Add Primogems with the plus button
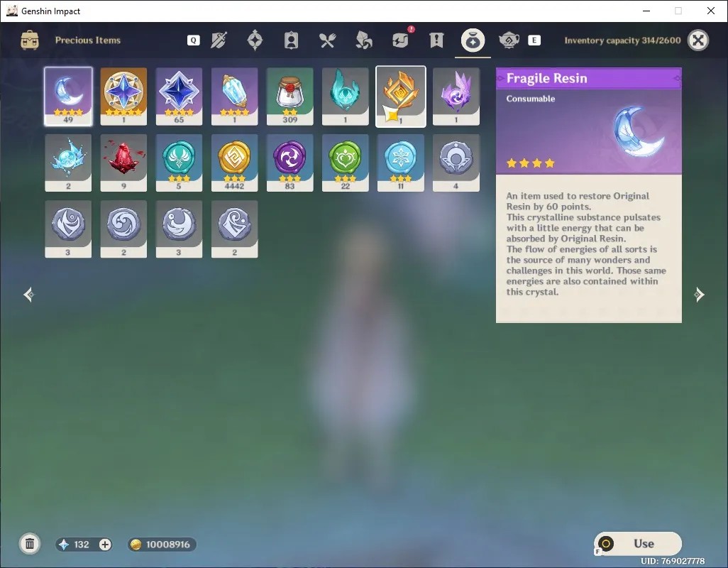This screenshot has height=568, width=728. click(106, 545)
